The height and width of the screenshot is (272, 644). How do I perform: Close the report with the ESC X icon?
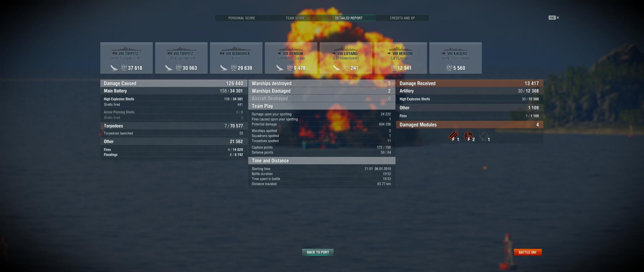554,18
